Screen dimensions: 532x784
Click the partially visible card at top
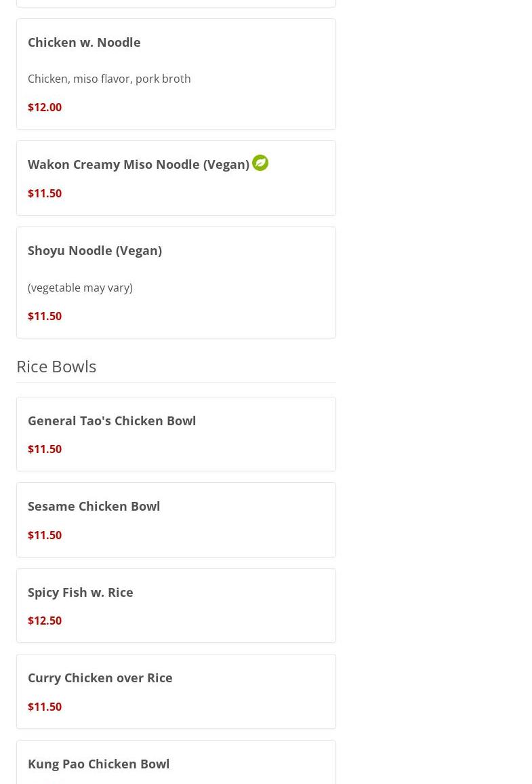point(176,3)
